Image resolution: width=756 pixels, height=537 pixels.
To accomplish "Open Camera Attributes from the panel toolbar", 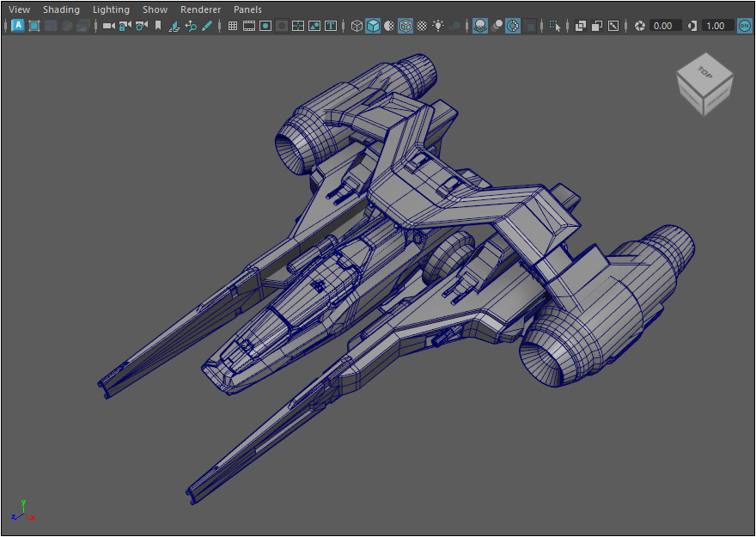I will point(141,26).
